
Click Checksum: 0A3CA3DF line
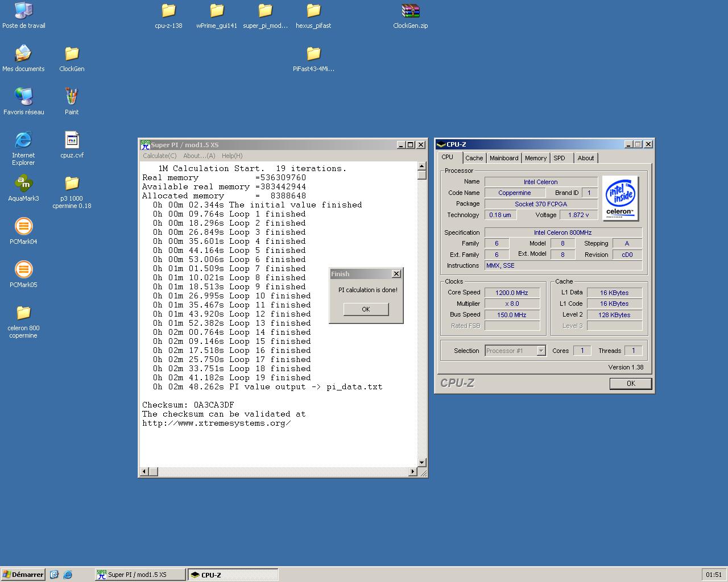click(x=188, y=405)
